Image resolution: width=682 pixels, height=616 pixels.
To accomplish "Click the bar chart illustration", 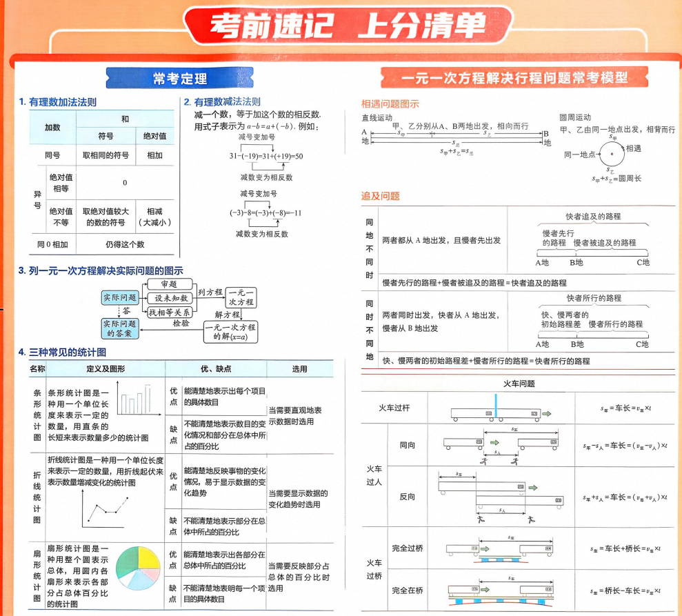I will 135,399.
